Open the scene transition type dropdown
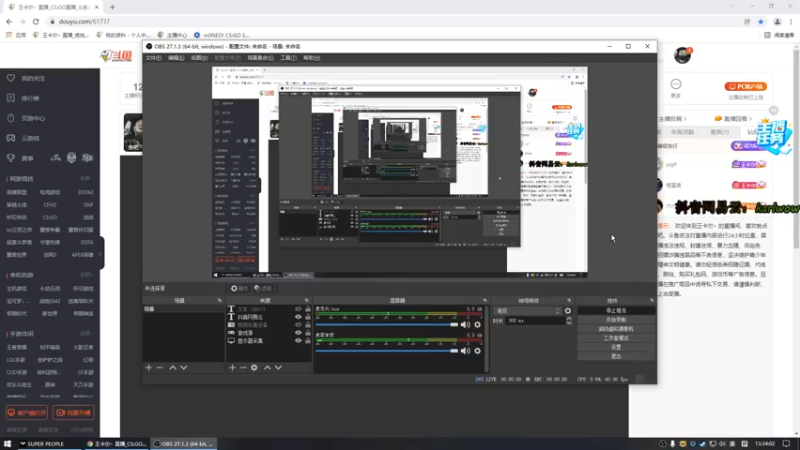The image size is (800, 450). [527, 311]
